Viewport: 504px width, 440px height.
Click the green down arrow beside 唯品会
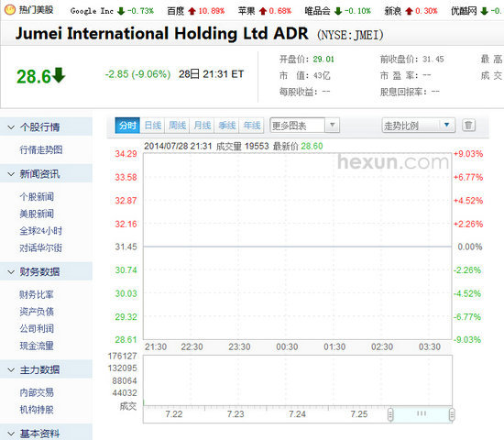click(x=338, y=11)
